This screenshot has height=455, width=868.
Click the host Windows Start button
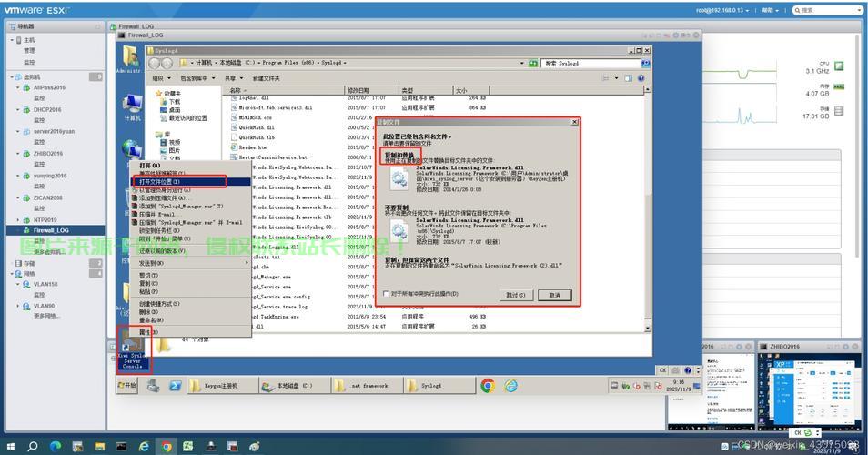[10, 446]
